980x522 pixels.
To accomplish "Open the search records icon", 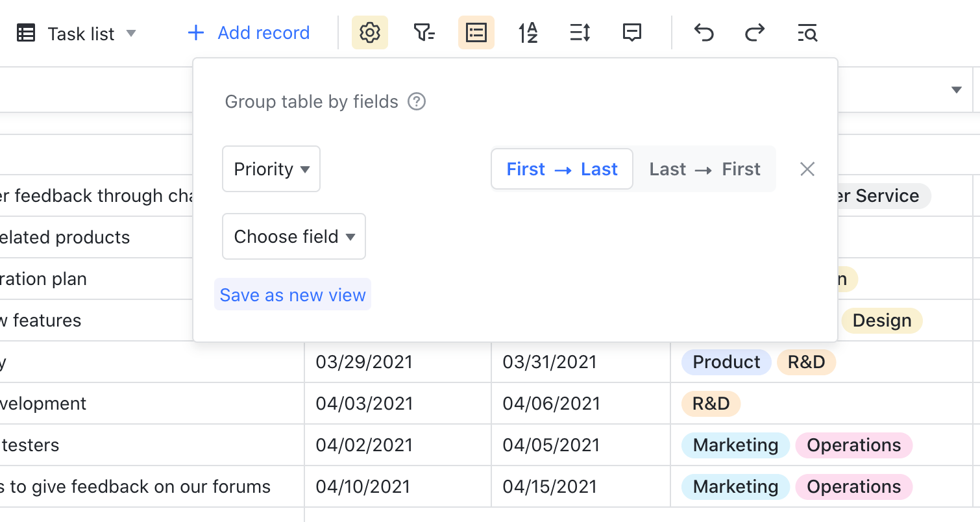I will [807, 32].
